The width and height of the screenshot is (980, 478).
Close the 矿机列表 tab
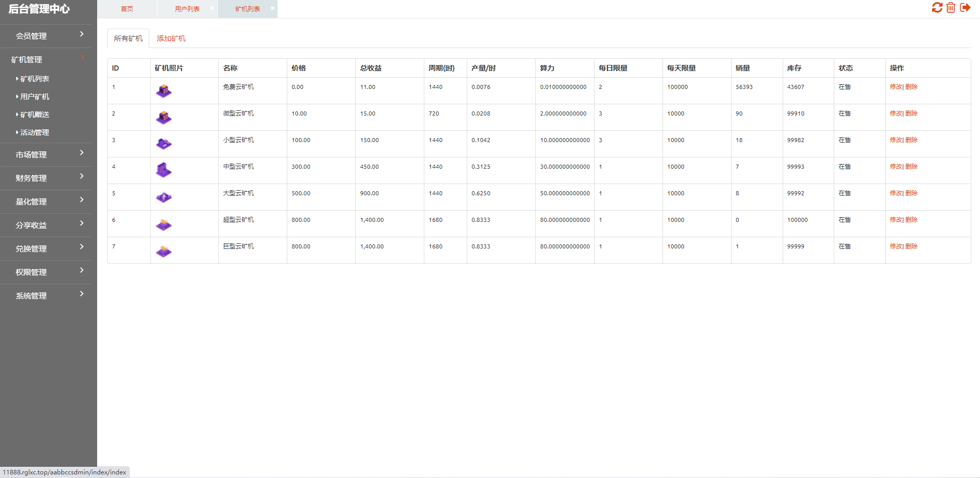point(272,8)
